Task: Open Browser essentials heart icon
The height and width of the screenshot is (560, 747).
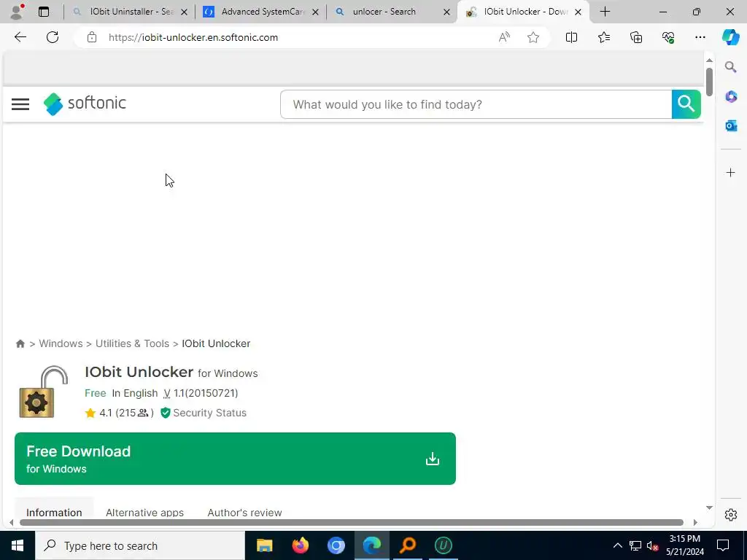Action: pos(668,37)
